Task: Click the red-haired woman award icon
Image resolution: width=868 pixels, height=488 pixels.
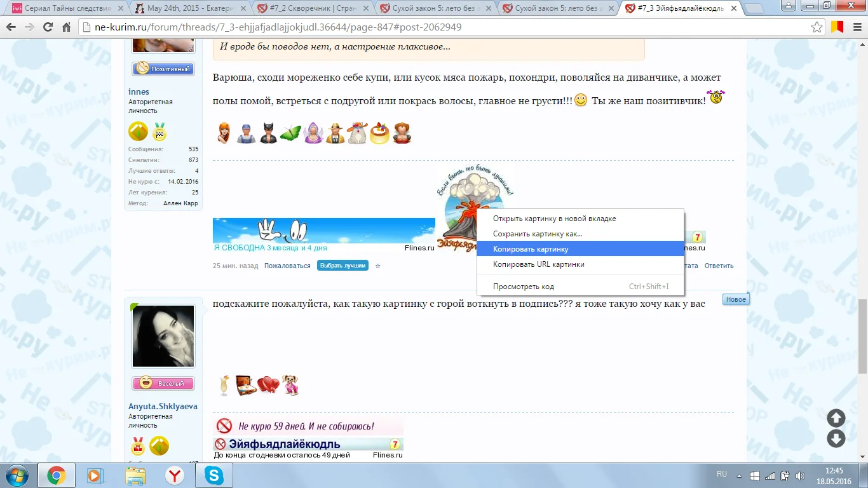Action: pos(224,133)
